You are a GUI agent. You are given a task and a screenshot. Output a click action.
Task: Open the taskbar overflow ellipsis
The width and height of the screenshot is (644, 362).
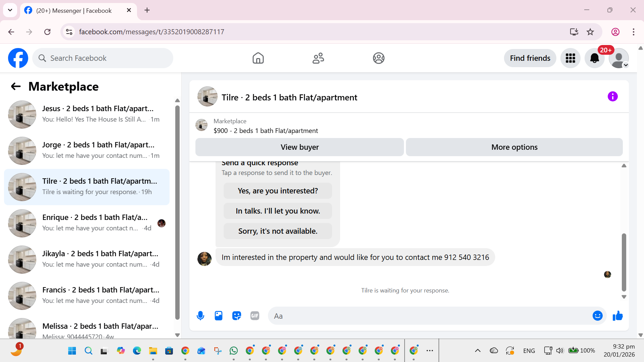(429, 351)
